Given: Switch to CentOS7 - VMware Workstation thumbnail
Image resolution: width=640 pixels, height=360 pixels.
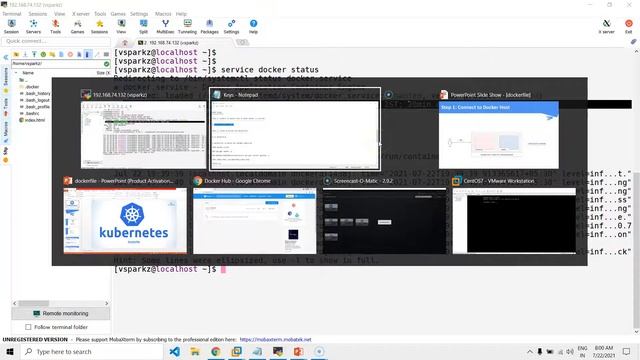Looking at the screenshot, I should [514, 216].
